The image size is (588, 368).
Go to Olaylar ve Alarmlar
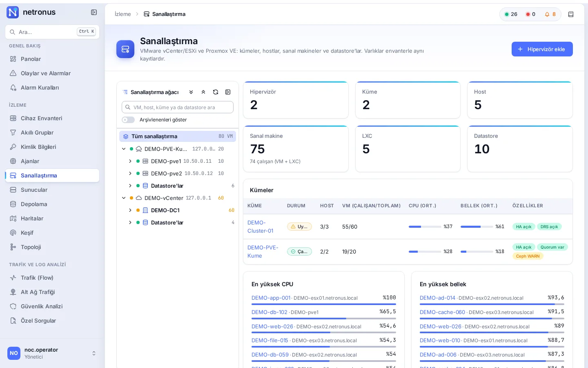coord(52,73)
